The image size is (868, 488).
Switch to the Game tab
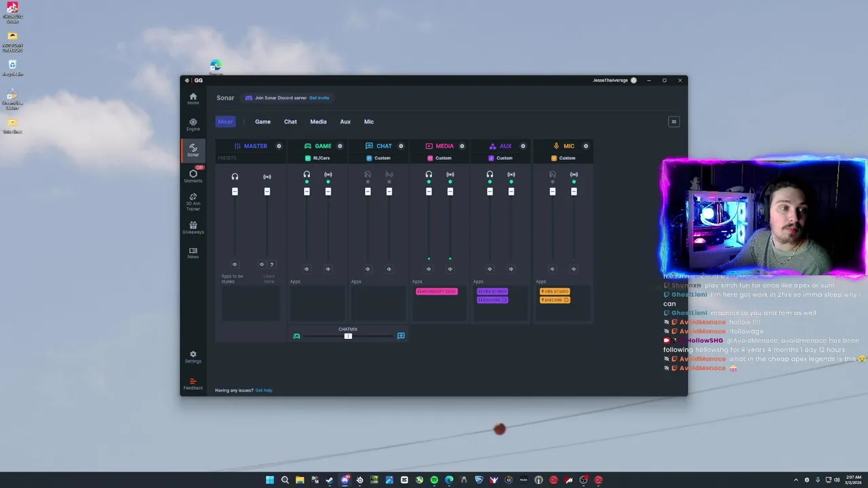[262, 122]
